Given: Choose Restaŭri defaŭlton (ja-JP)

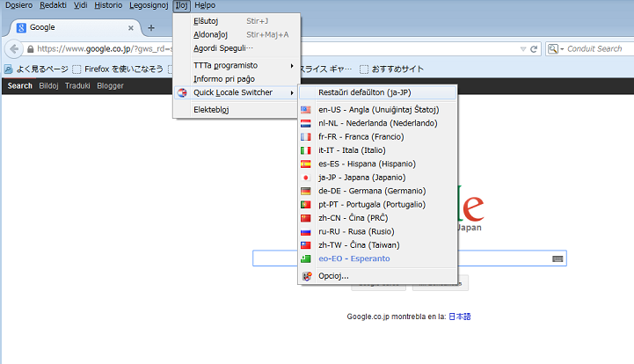Looking at the screenshot, I should [x=377, y=92].
